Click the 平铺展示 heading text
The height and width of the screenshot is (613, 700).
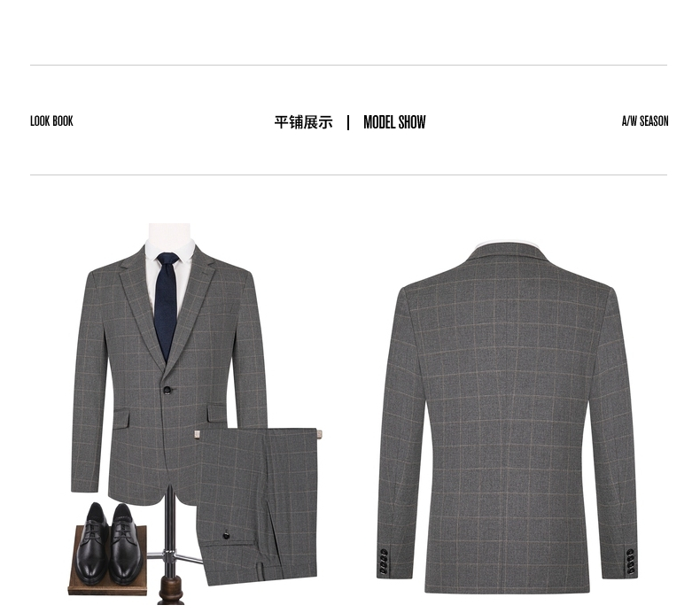click(303, 122)
